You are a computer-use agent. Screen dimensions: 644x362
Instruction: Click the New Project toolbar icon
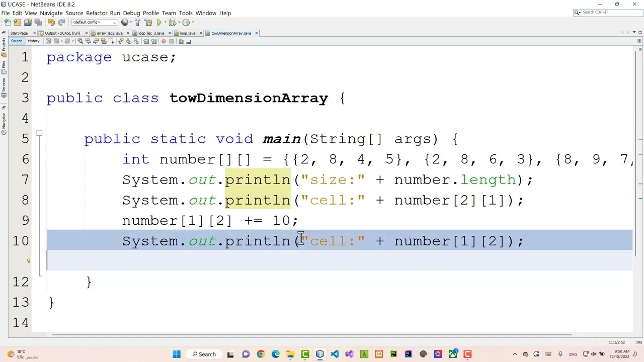(18, 22)
